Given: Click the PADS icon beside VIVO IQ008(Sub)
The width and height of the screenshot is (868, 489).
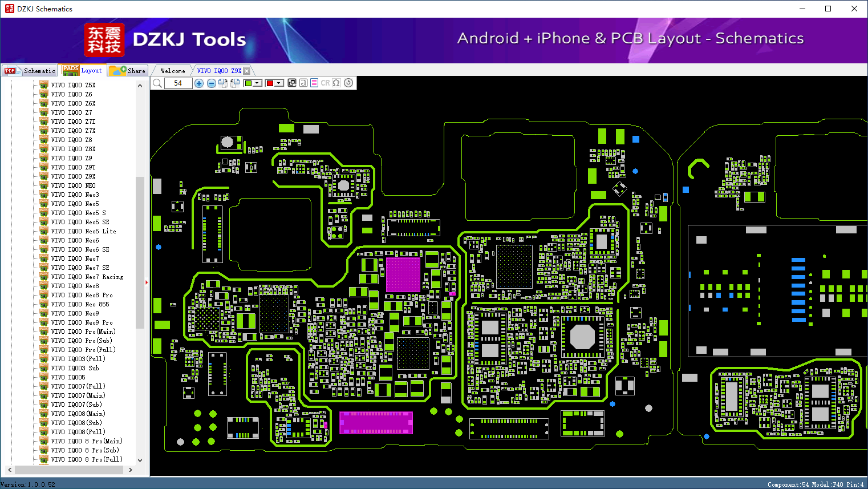Looking at the screenshot, I should (x=44, y=423).
